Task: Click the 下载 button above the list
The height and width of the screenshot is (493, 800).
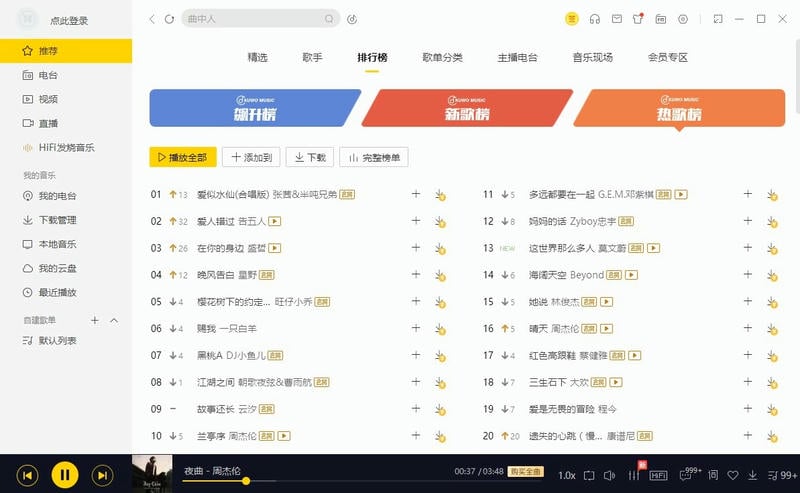Action: pos(310,157)
